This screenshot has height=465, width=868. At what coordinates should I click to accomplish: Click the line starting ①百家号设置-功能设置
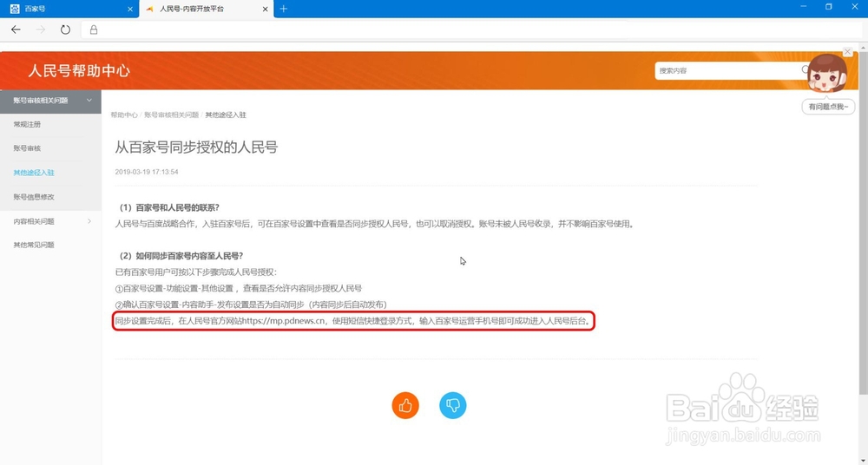(239, 288)
